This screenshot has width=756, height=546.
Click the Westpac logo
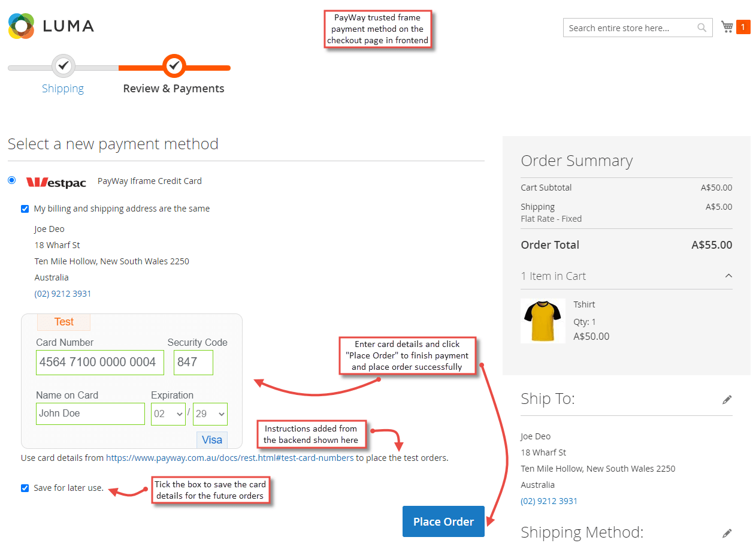(x=56, y=182)
